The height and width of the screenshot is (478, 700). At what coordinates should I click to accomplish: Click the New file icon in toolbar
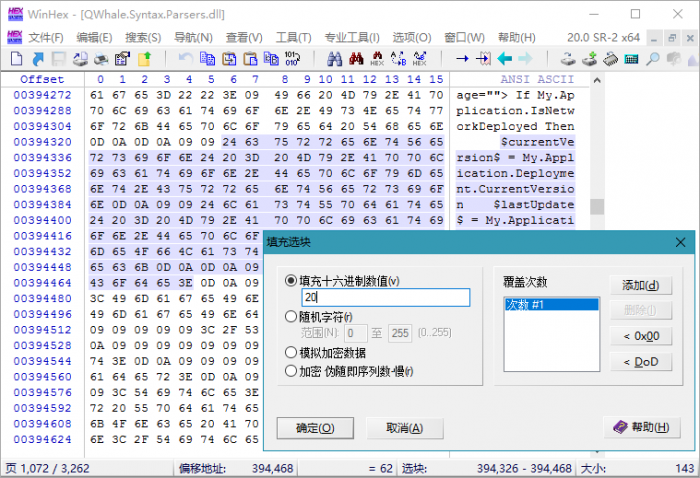[x=16, y=59]
